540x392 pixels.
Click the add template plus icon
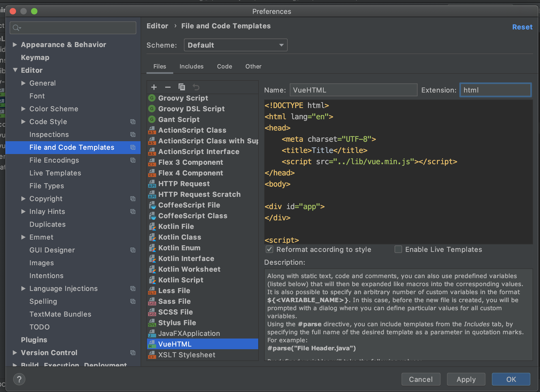click(x=154, y=87)
